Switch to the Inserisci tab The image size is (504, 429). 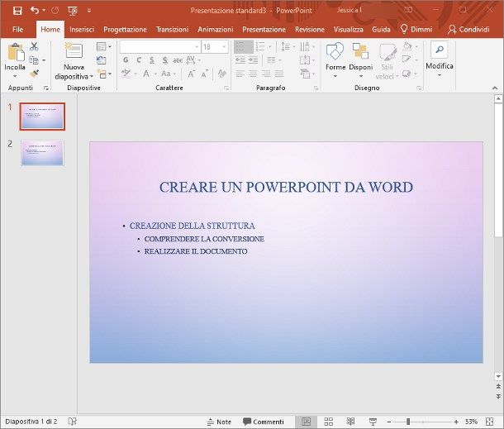coord(82,30)
